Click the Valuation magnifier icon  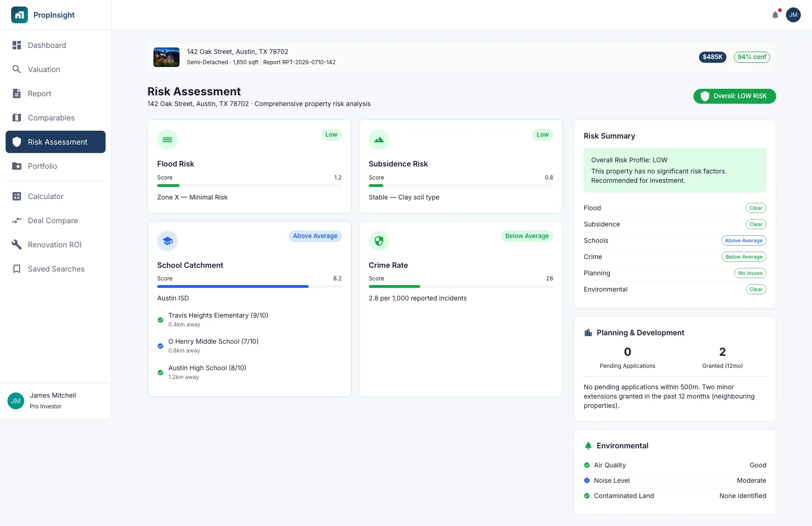(x=17, y=69)
